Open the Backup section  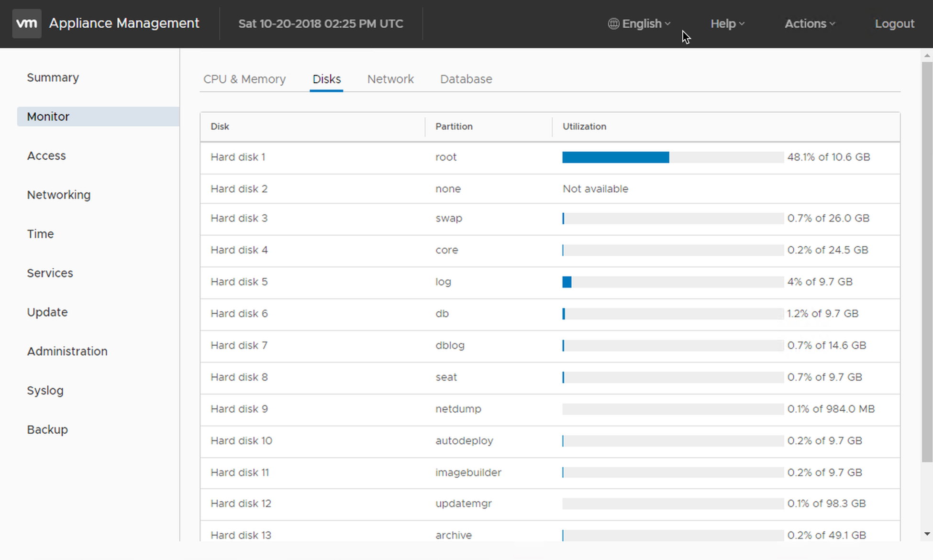[x=47, y=429]
